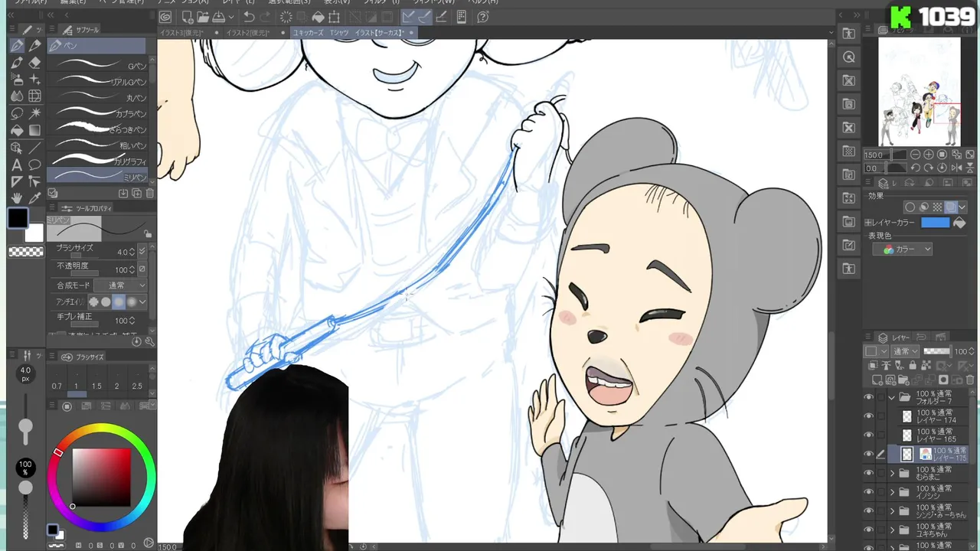Open the save options dropdown arrow
980x551 pixels.
point(230,17)
